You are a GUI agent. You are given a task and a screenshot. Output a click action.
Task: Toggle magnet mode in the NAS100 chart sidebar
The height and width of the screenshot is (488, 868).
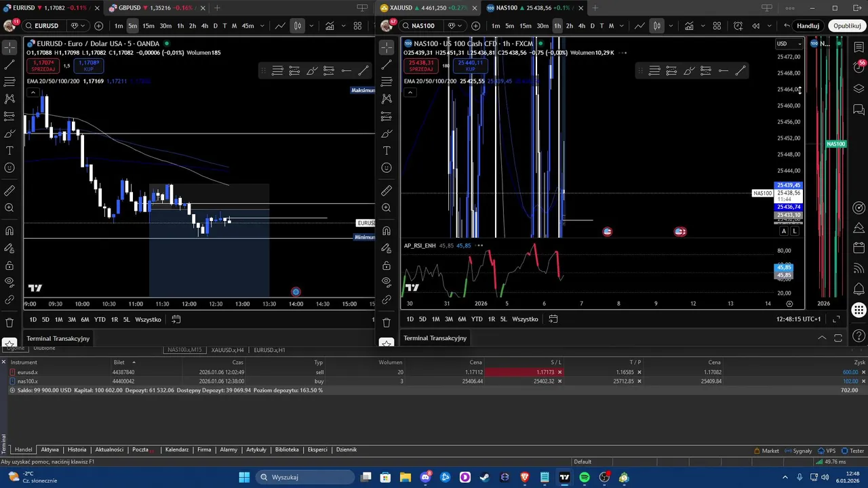[x=387, y=231]
